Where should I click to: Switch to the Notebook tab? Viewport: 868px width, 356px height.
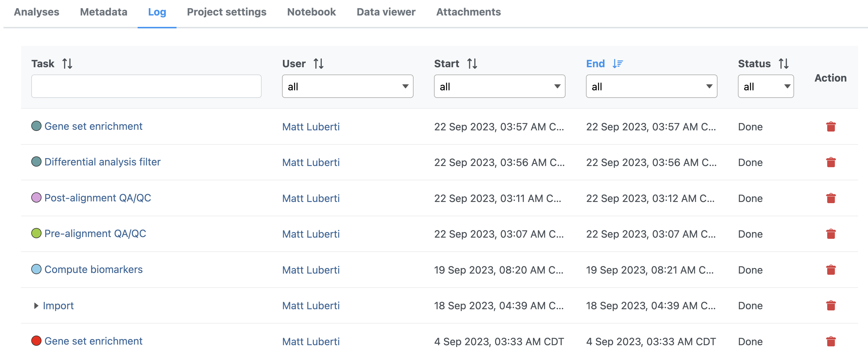(x=311, y=12)
